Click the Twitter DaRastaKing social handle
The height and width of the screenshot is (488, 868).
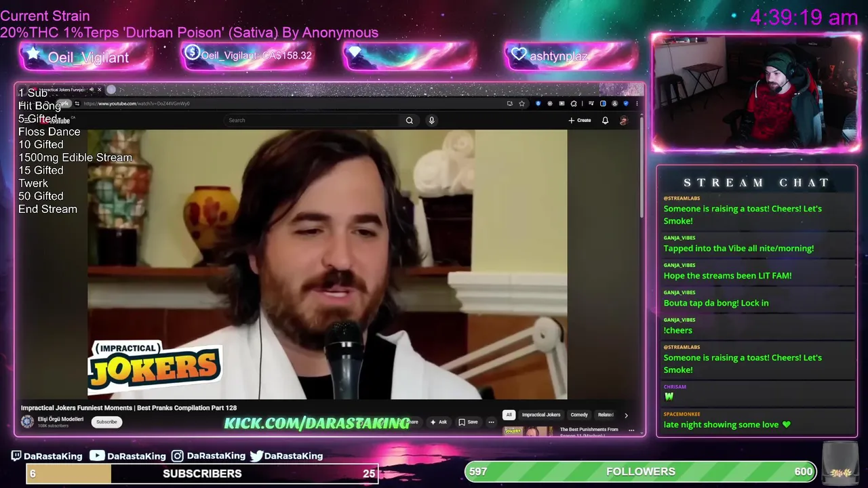point(286,456)
